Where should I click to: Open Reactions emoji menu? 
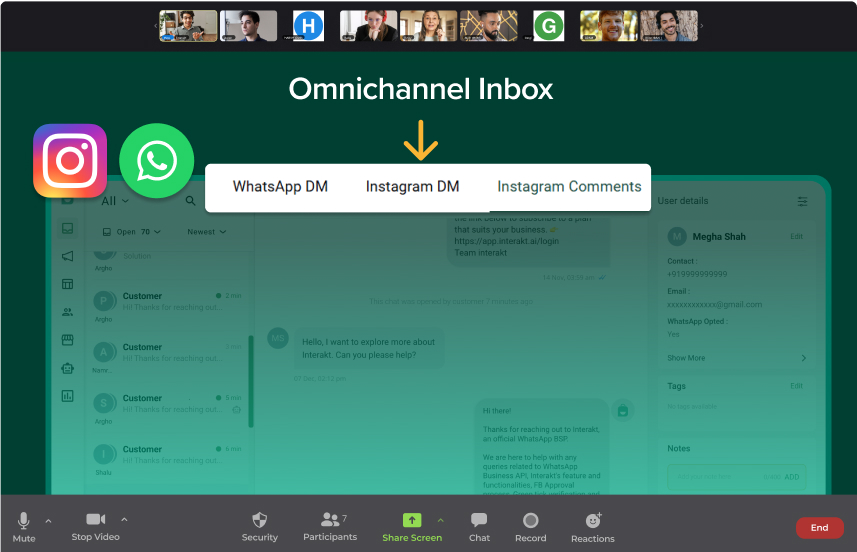point(593,527)
